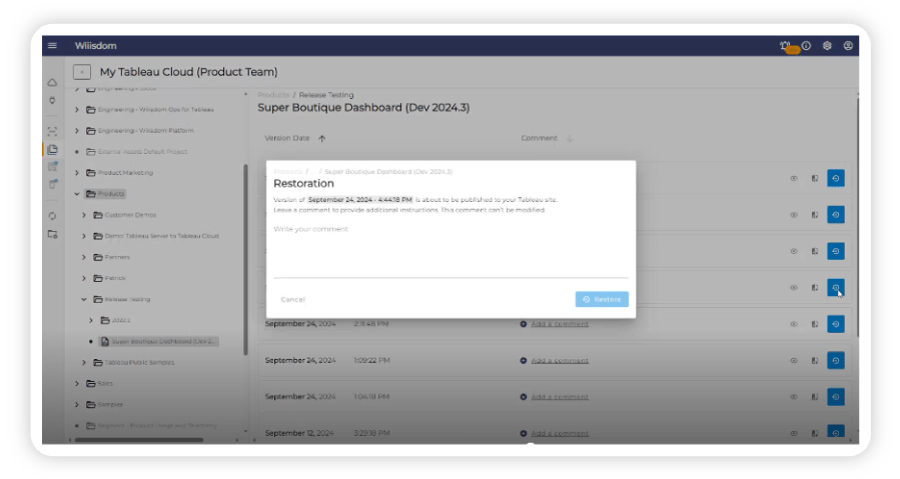
Task: Restore the 1:04:18 PM version
Action: pos(836,397)
